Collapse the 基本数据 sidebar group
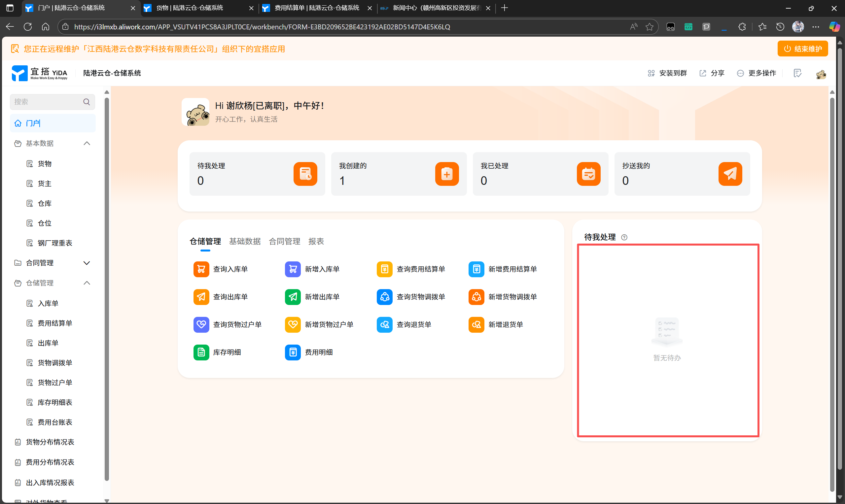Screen dimensions: 845x504 (87, 143)
